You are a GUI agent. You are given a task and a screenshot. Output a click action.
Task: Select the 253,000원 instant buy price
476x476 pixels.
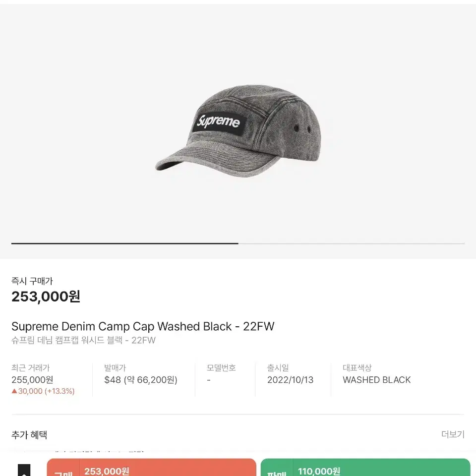tap(46, 297)
